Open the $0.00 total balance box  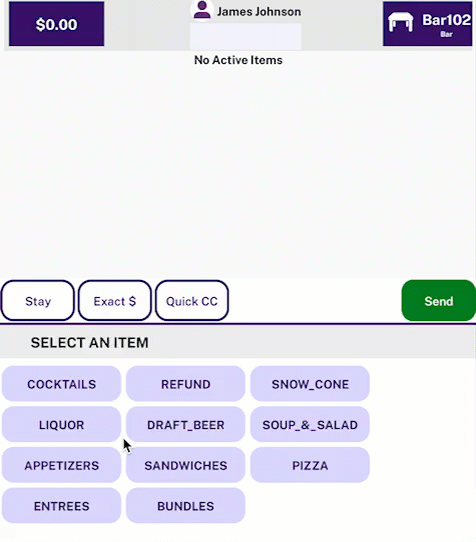[x=56, y=24]
